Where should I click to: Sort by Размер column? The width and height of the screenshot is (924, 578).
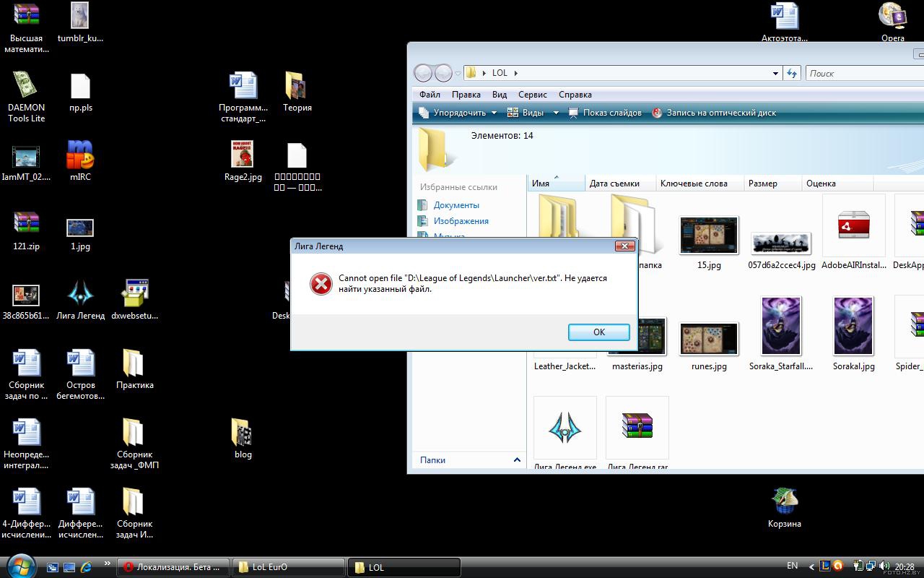pyautogui.click(x=772, y=183)
